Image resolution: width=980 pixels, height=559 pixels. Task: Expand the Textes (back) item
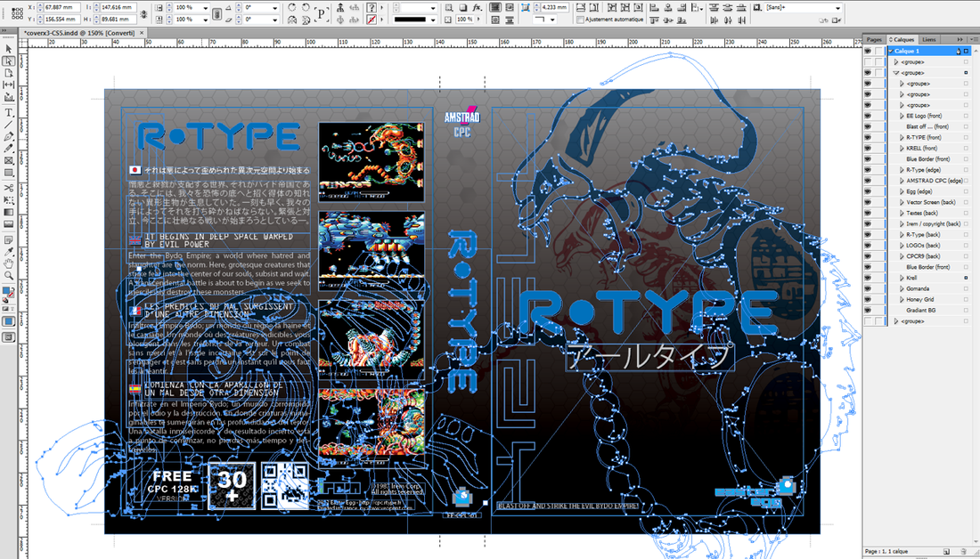tap(902, 213)
